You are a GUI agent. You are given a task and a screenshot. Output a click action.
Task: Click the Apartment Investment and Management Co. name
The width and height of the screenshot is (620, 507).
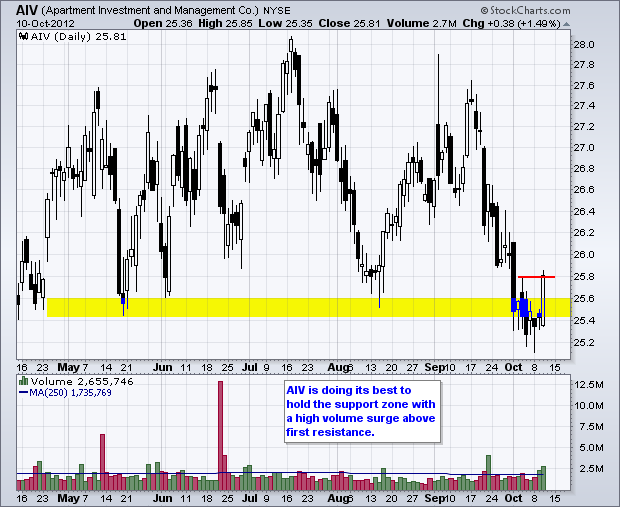pos(149,11)
